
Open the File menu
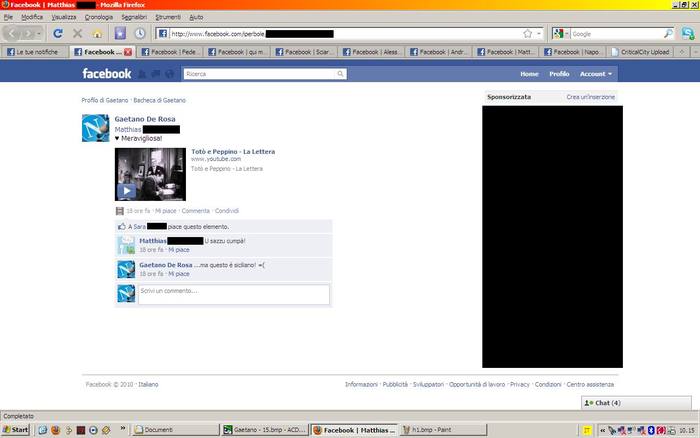(x=8, y=17)
